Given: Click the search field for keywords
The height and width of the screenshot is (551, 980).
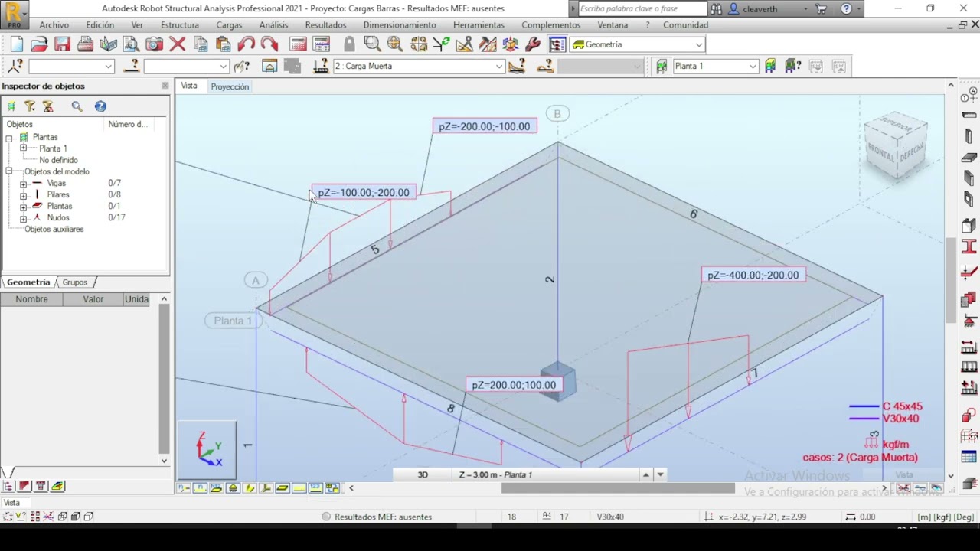Looking at the screenshot, I should [x=642, y=9].
